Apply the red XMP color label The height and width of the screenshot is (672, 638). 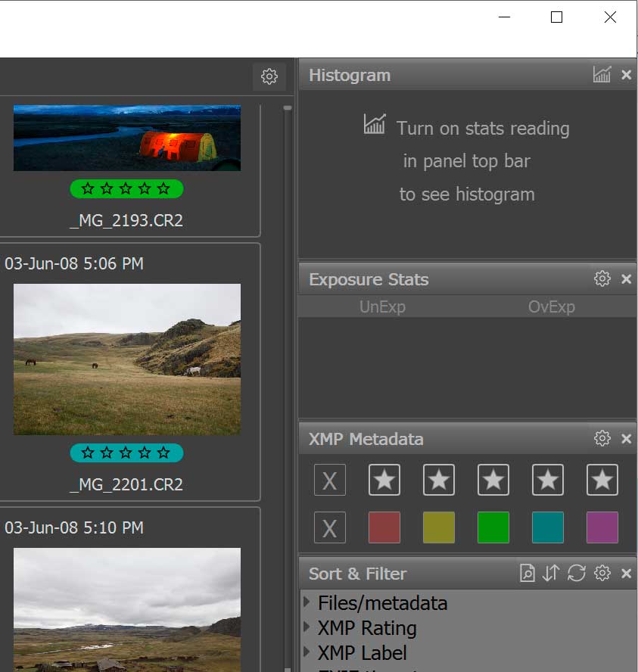coord(384,528)
